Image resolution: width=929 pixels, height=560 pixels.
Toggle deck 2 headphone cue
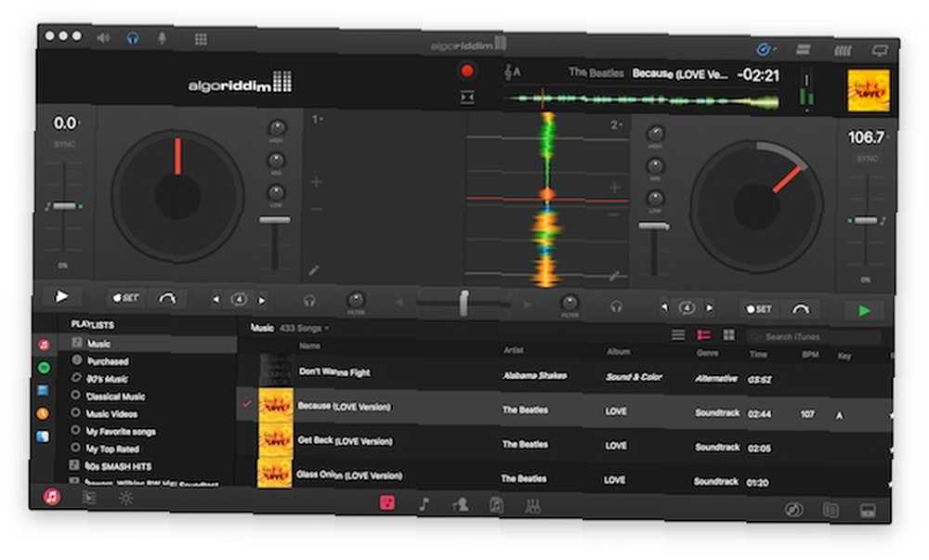(616, 306)
